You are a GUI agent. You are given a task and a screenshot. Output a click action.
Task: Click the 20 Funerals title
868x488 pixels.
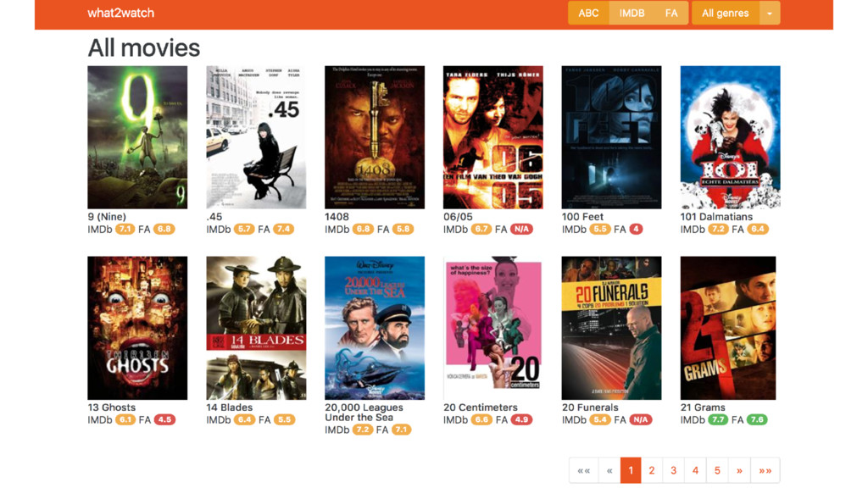point(590,408)
